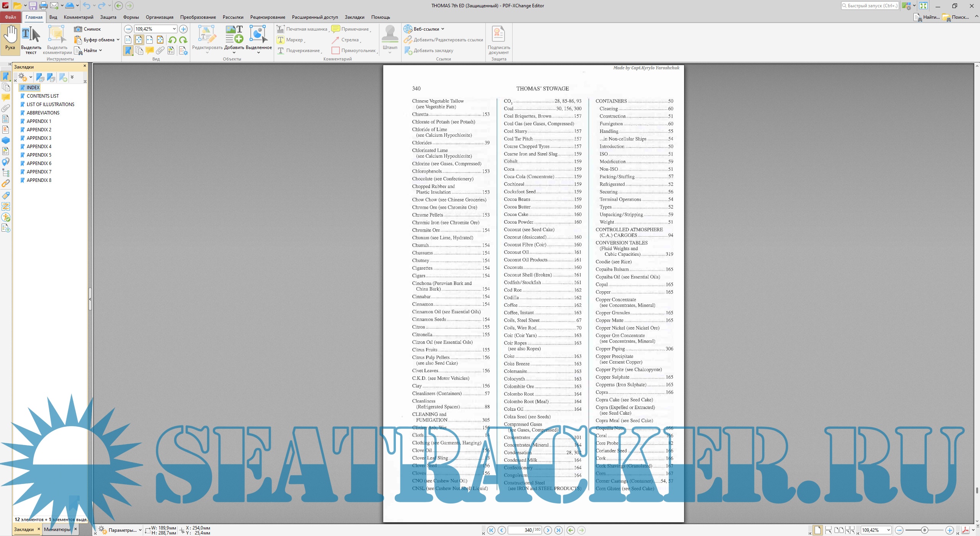
Task: Switch to the Миниатюры panel tab
Action: 57,529
